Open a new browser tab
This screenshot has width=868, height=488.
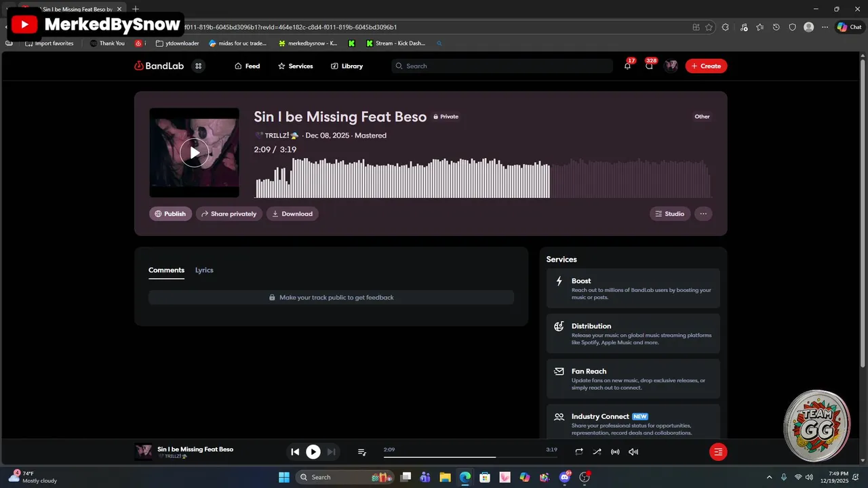tap(136, 9)
